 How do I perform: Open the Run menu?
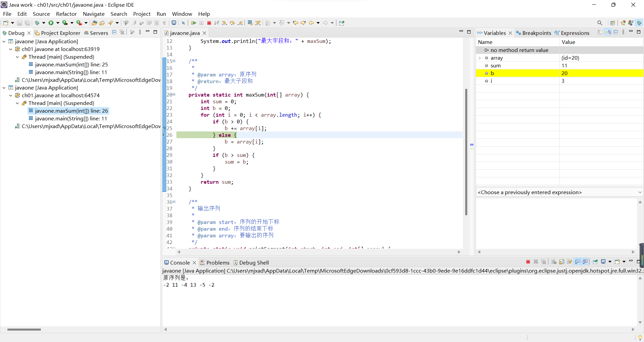point(161,14)
